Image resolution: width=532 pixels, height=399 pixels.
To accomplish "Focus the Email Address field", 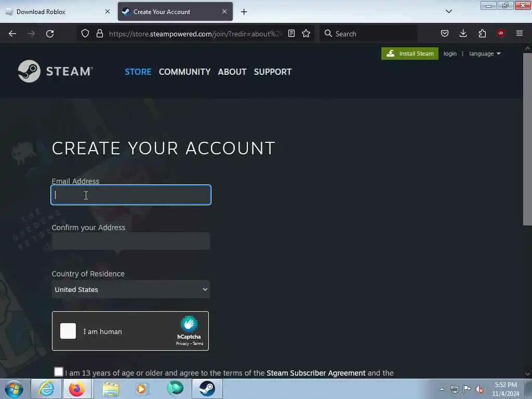I will [130, 195].
